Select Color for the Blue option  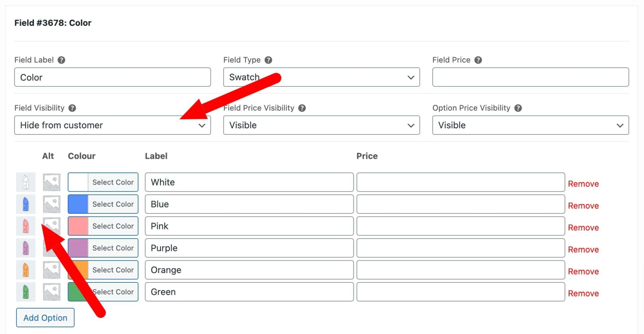coord(113,204)
